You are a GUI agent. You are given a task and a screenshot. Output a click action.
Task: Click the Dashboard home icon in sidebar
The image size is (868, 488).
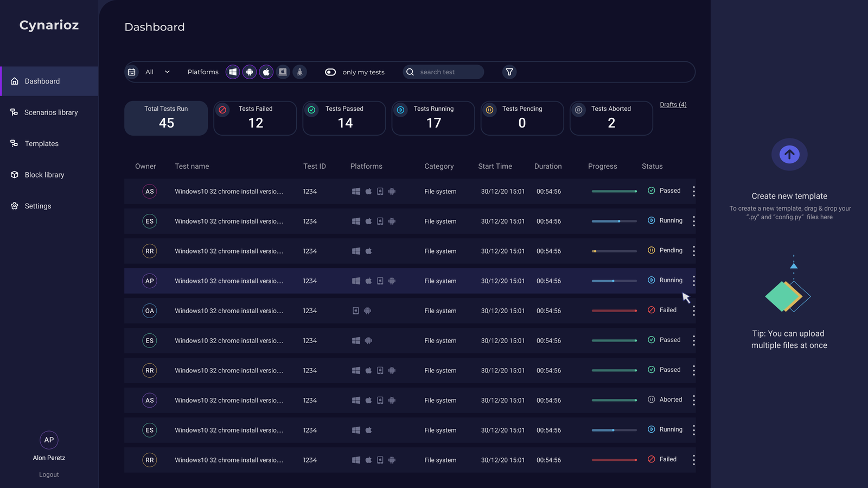tap(15, 81)
